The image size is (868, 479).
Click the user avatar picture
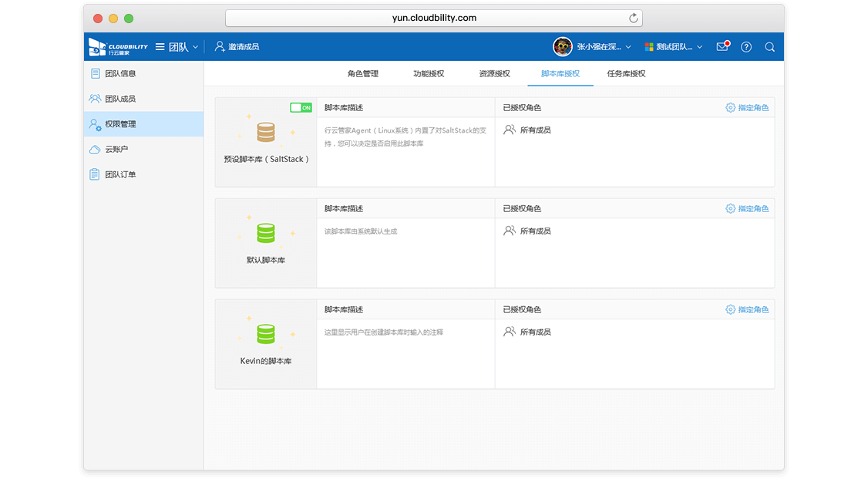563,47
